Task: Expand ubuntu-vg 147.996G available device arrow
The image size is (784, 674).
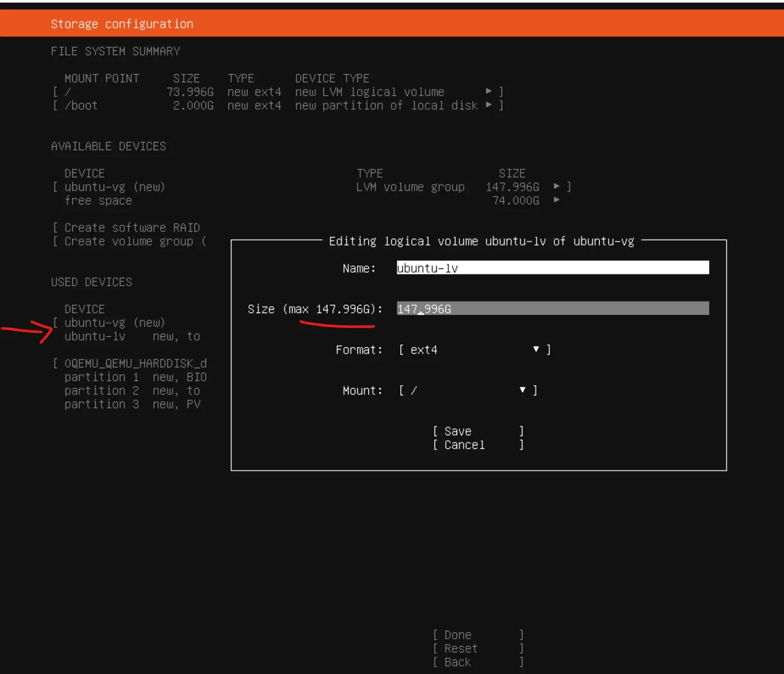Action: click(x=556, y=186)
